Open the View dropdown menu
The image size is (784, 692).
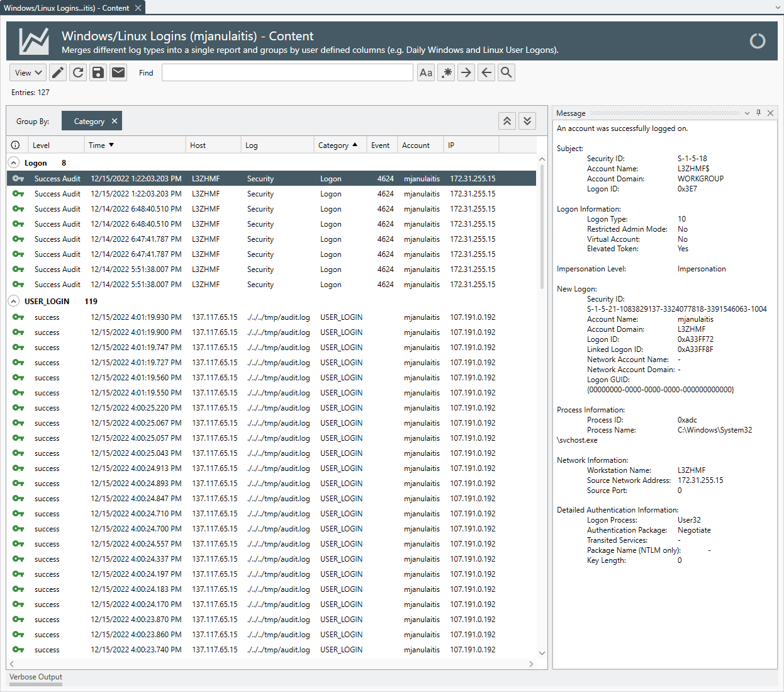[x=28, y=72]
